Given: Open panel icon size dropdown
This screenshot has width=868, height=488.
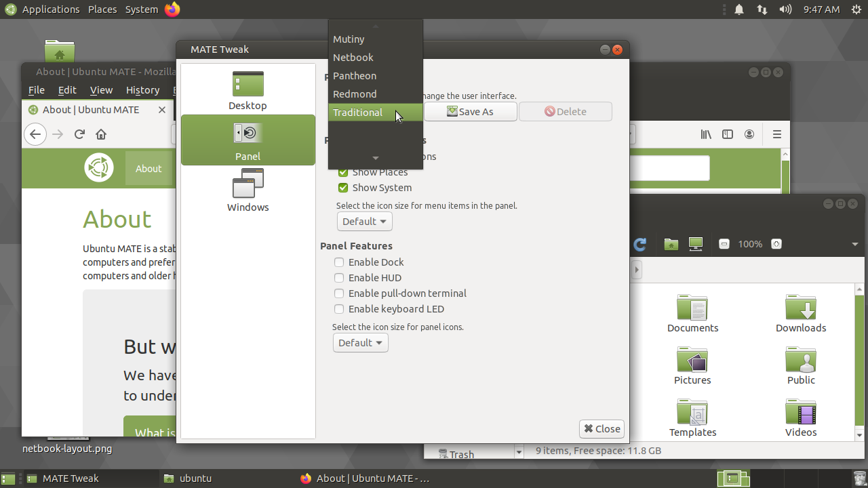Looking at the screenshot, I should click(361, 343).
